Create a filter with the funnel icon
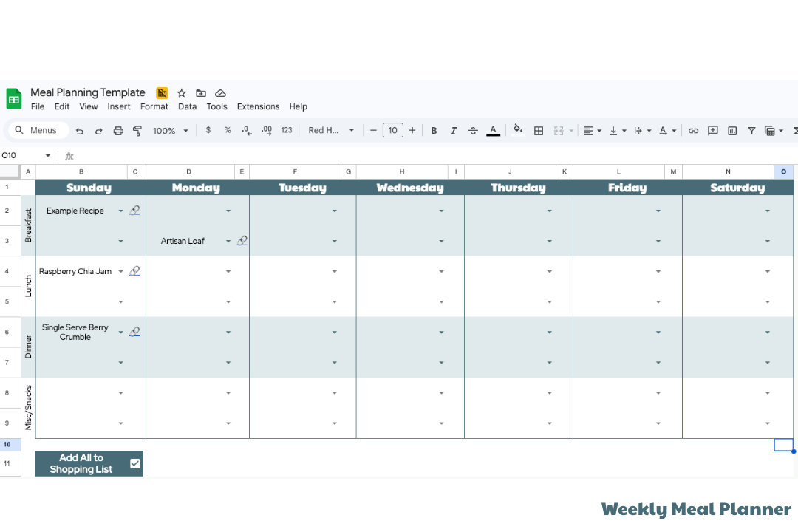 [751, 131]
